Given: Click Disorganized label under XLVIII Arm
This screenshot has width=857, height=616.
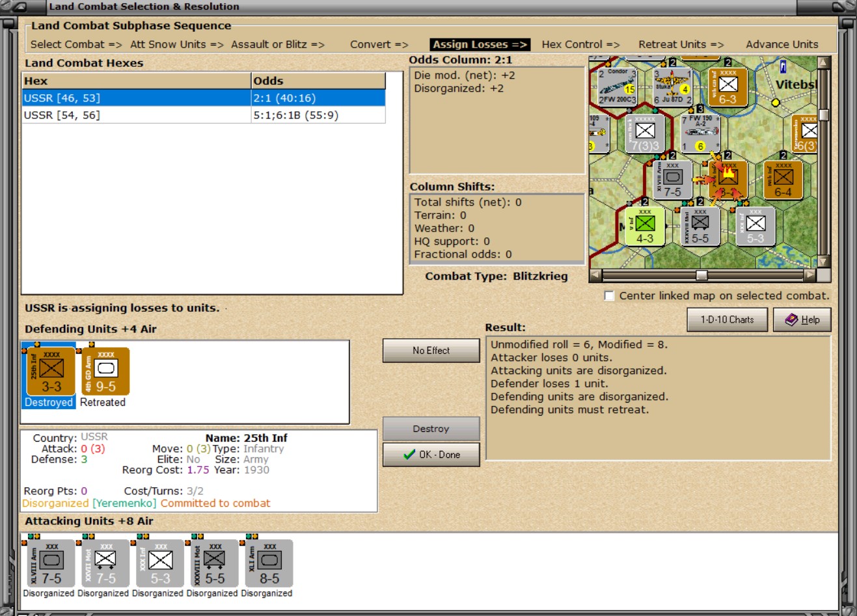Looking at the screenshot, I should (49, 593).
